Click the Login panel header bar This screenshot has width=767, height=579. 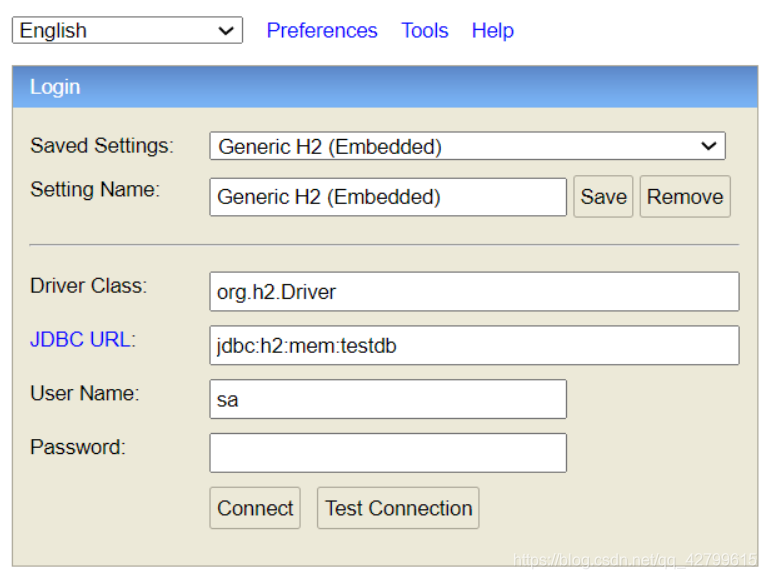(385, 87)
